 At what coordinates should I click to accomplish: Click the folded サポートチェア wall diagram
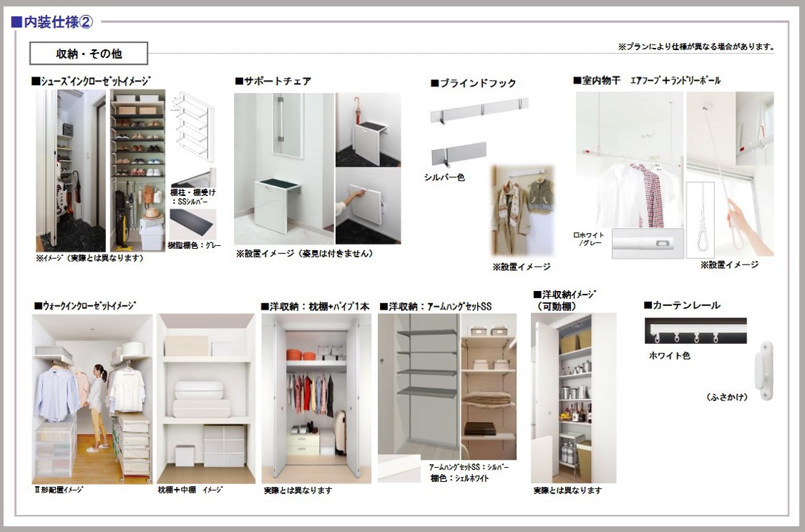click(x=369, y=204)
